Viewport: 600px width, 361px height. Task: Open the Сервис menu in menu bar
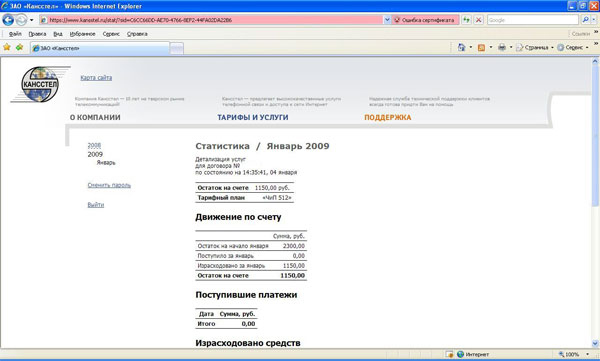(111, 34)
